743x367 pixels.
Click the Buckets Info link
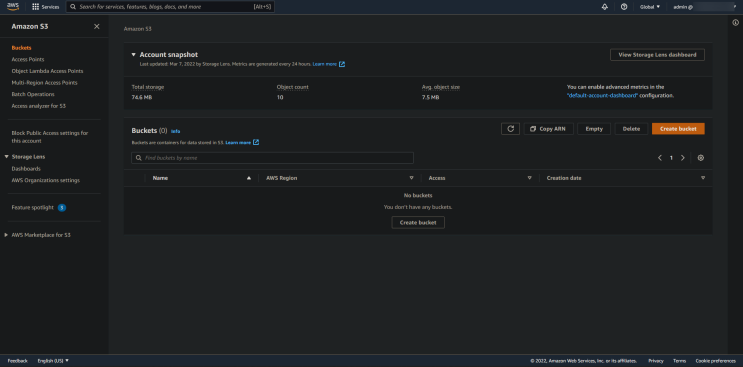click(x=175, y=131)
